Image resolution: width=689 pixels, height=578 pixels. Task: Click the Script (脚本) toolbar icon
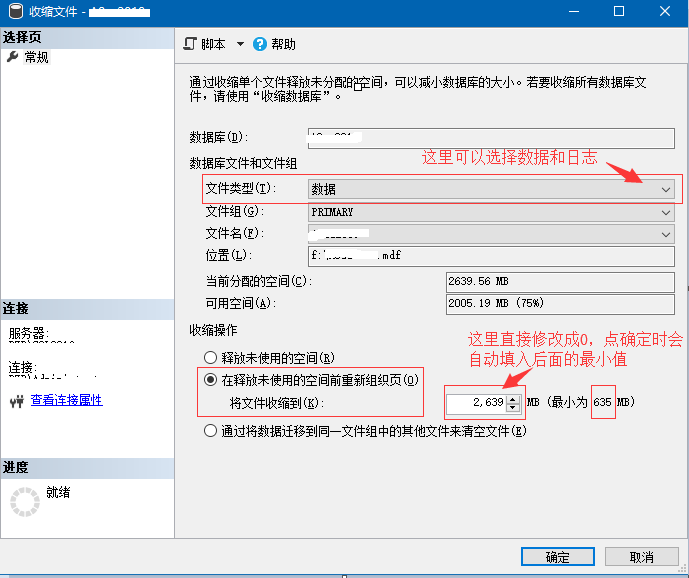point(191,44)
